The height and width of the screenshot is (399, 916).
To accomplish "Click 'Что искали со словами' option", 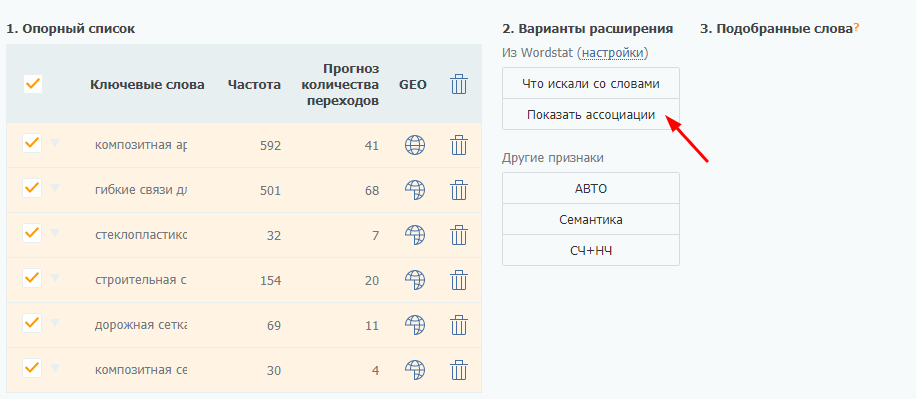I will click(591, 84).
